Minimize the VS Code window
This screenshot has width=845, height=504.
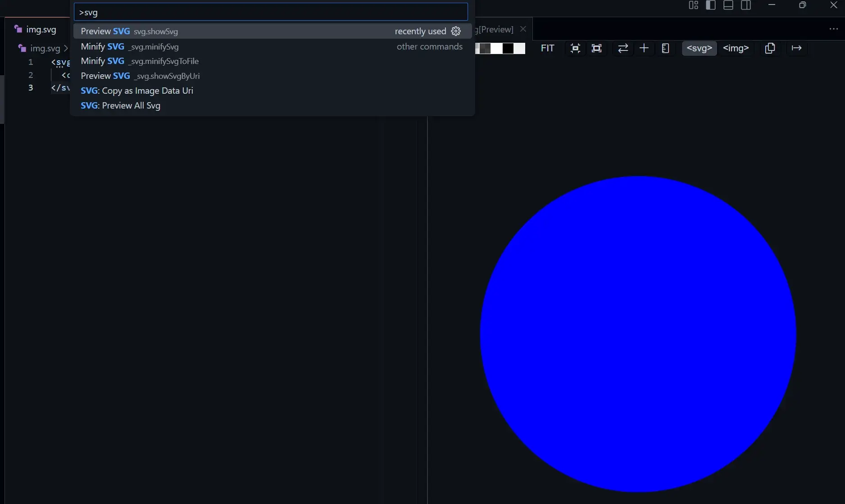pyautogui.click(x=772, y=5)
